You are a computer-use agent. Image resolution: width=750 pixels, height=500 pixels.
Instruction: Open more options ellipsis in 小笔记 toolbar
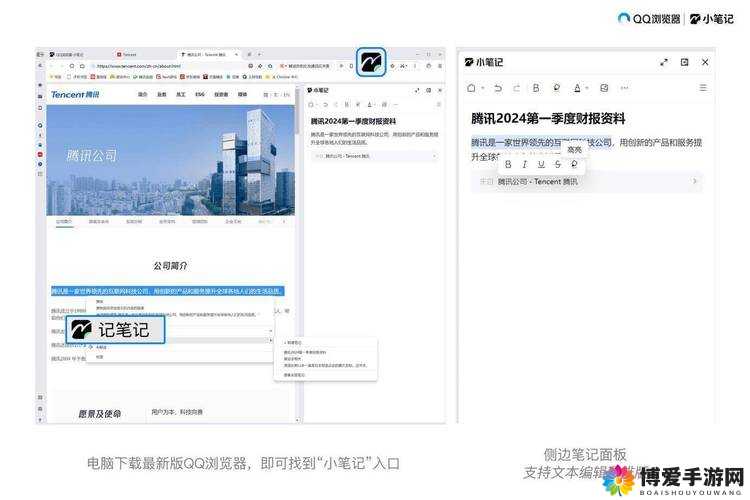pos(624,88)
